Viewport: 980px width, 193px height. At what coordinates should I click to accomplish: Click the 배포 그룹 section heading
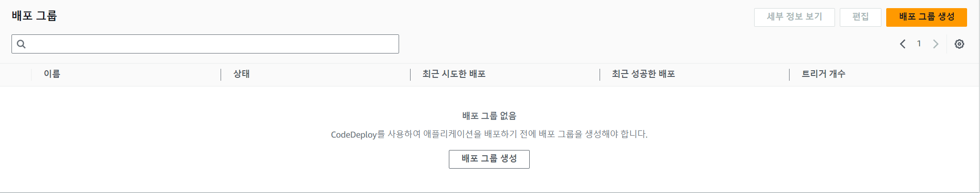[34, 16]
